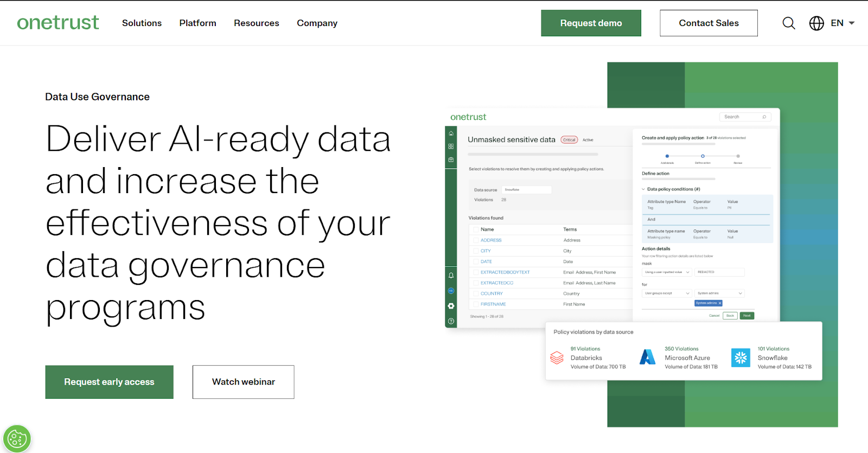Click the help question mark icon
This screenshot has width=868, height=453.
click(451, 321)
